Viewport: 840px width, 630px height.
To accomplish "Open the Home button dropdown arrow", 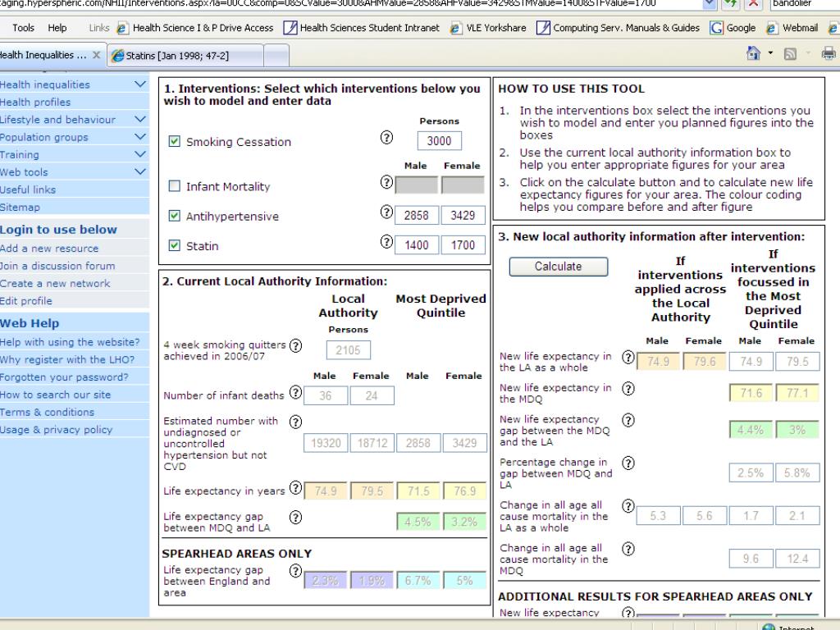I will point(770,53).
